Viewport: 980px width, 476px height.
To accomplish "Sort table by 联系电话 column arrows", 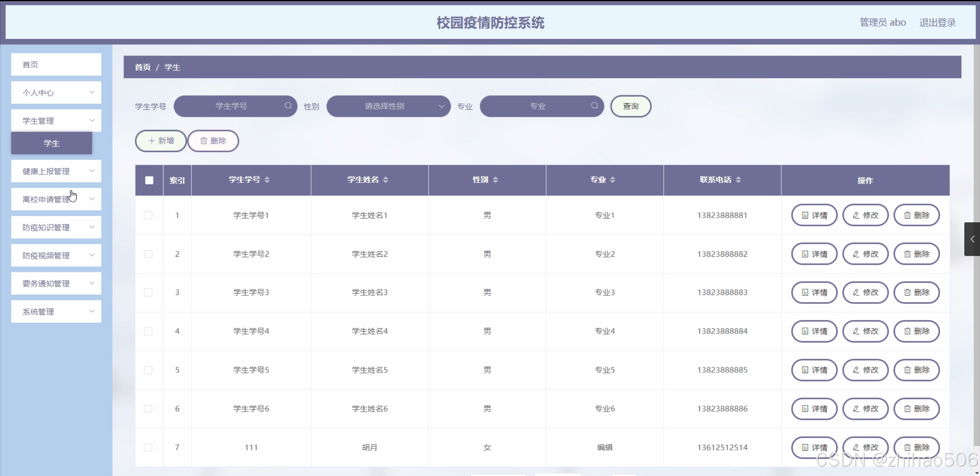I will pyautogui.click(x=738, y=179).
